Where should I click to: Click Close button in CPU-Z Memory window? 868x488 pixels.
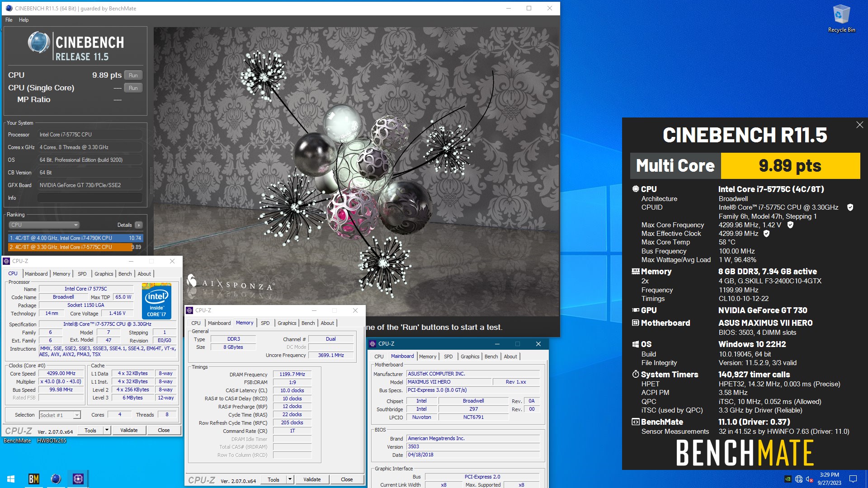[x=347, y=479]
